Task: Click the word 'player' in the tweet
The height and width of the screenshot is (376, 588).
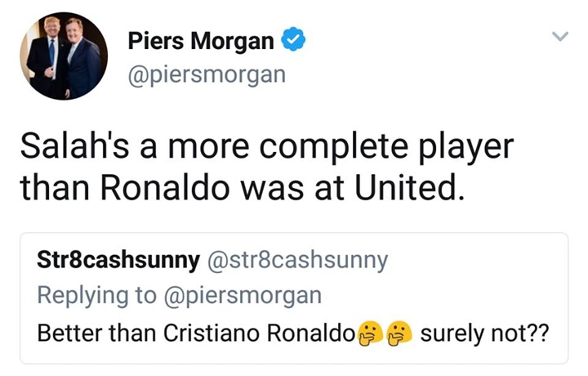Action: [x=465, y=147]
